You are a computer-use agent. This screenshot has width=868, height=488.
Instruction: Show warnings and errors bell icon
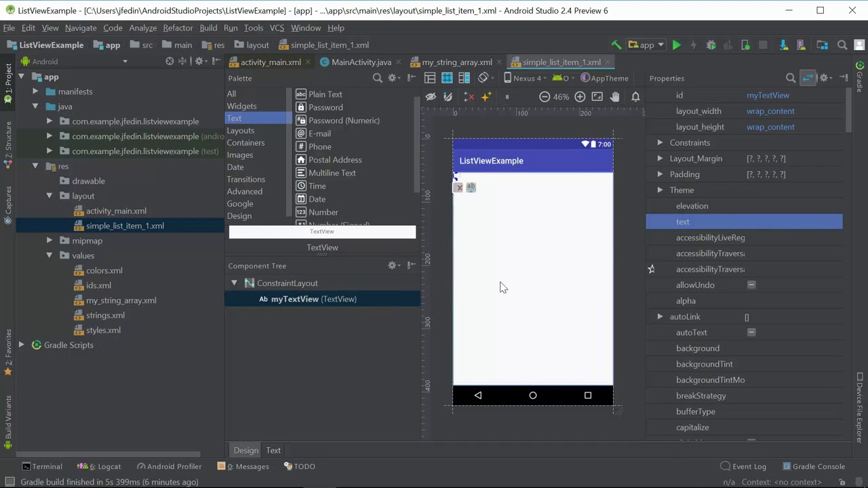click(635, 97)
